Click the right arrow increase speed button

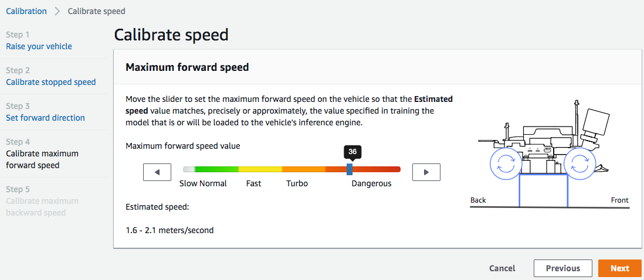(426, 172)
